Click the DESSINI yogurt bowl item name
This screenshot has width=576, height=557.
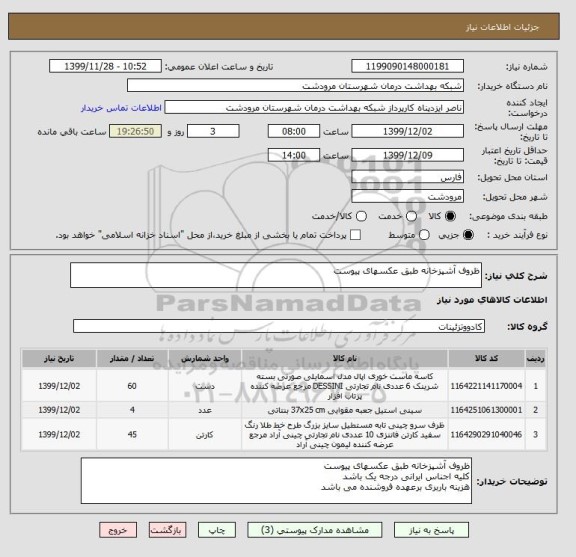(345, 386)
